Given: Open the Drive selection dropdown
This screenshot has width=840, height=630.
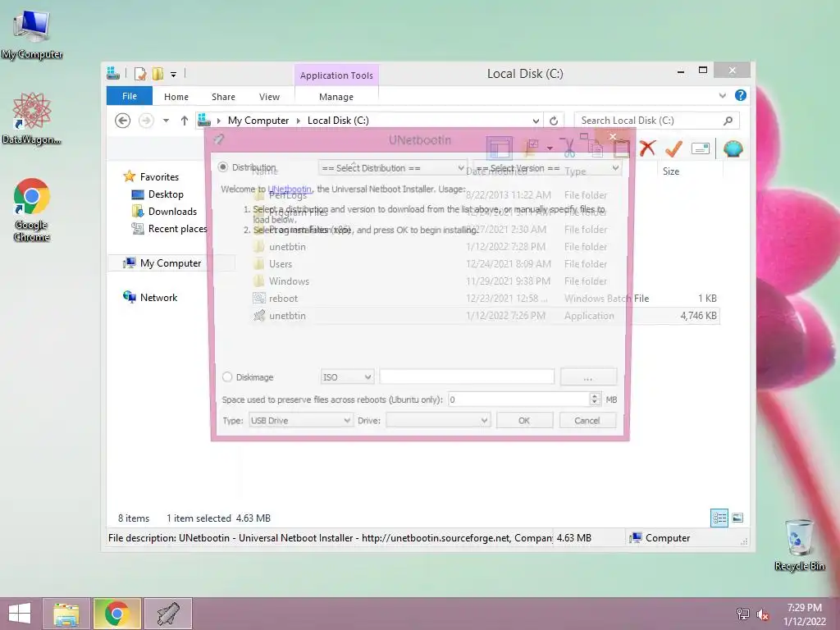Looking at the screenshot, I should (438, 421).
